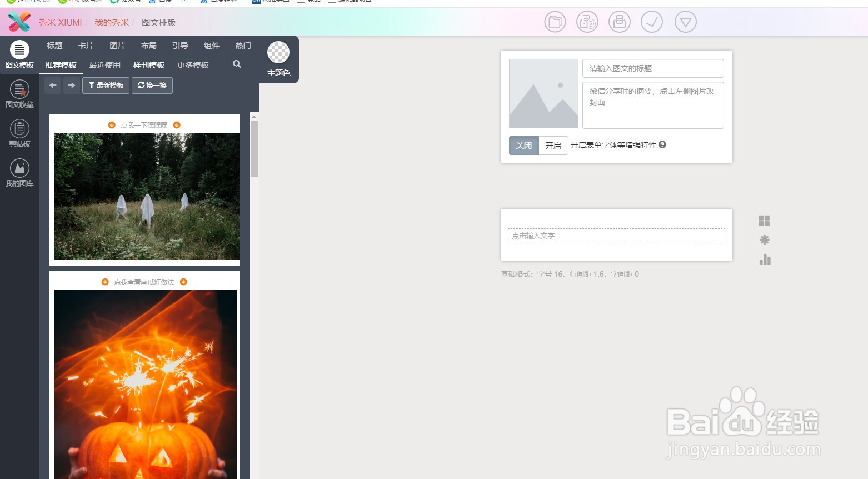Click the save icon in top toolbar
The image size is (868, 479).
[620, 22]
